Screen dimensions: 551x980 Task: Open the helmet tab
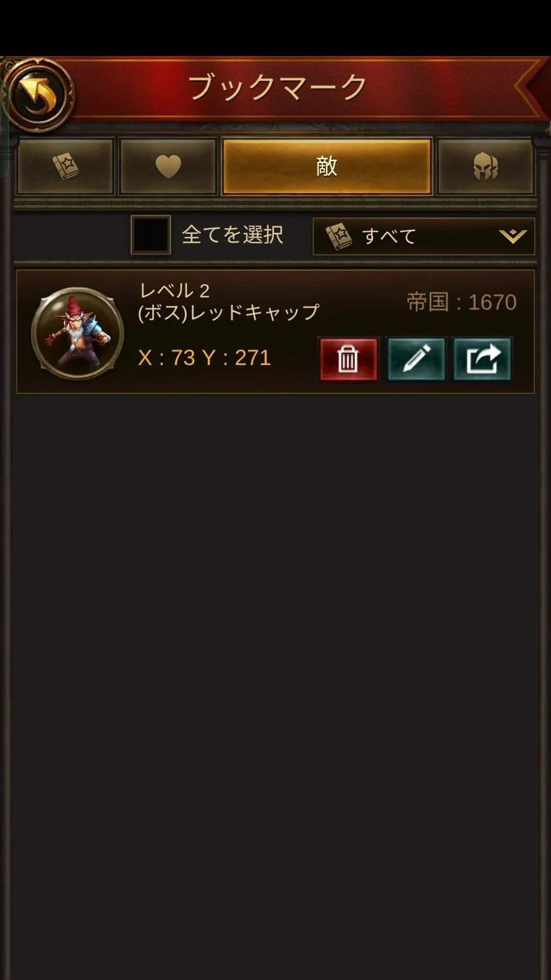click(x=485, y=166)
